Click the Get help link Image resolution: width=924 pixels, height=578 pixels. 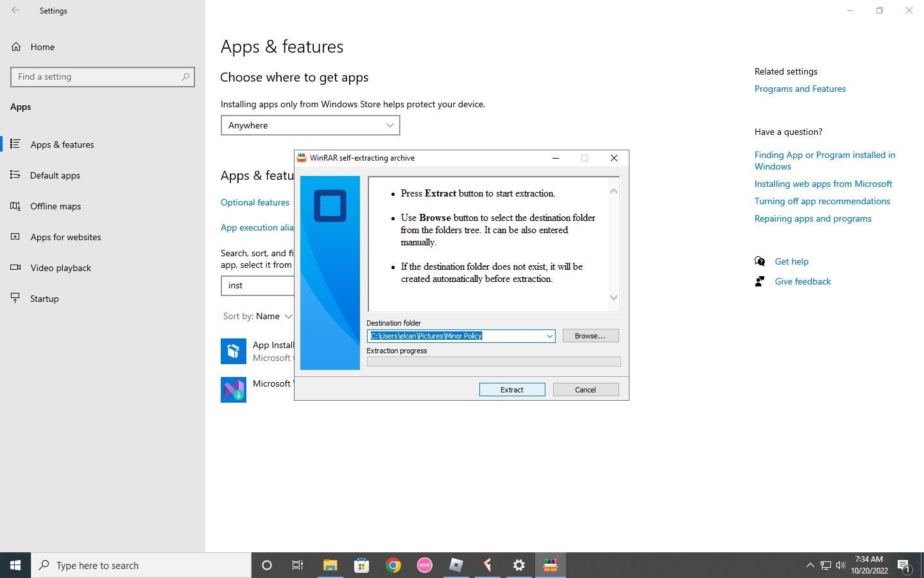[791, 261]
